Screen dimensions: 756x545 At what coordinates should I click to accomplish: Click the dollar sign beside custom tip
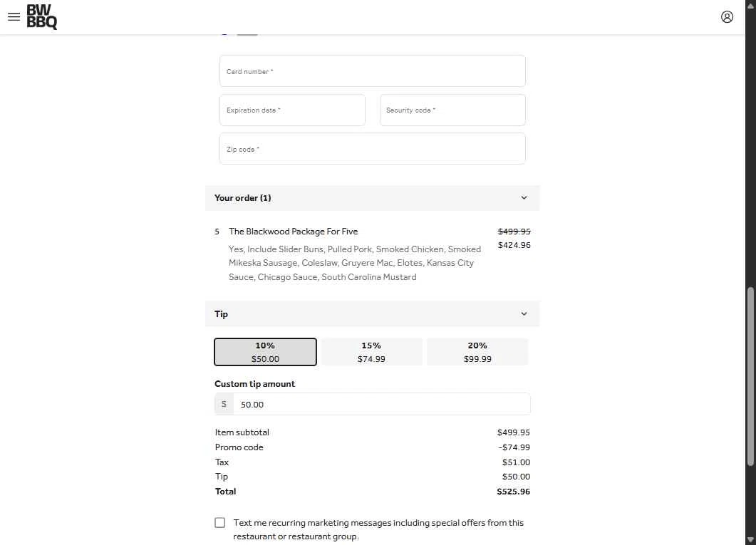pos(224,404)
